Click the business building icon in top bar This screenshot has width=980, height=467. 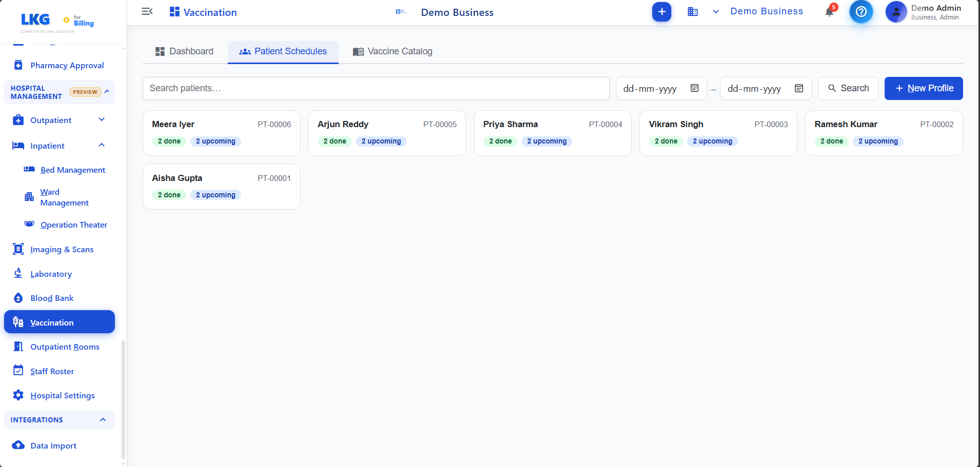coord(693,11)
